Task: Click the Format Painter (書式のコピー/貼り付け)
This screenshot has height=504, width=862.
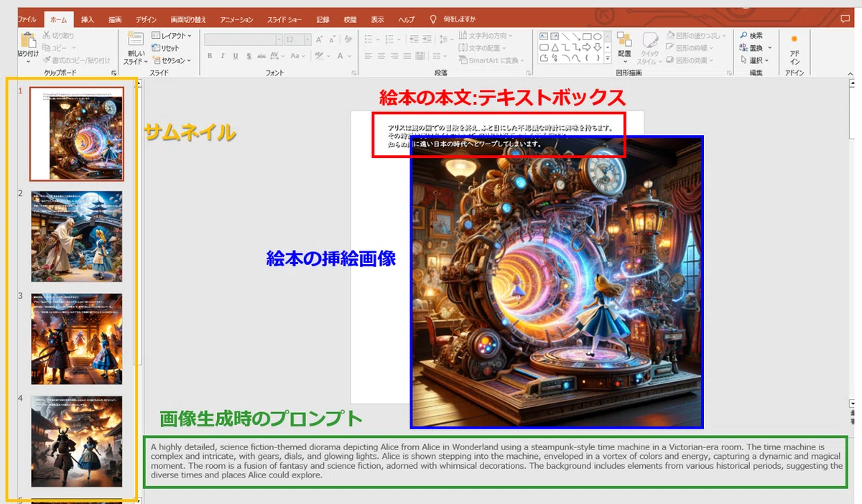Action: (x=76, y=60)
